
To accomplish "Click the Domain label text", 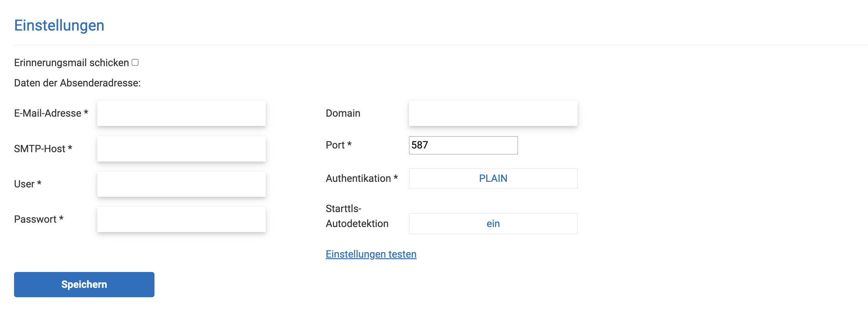I will (343, 113).
